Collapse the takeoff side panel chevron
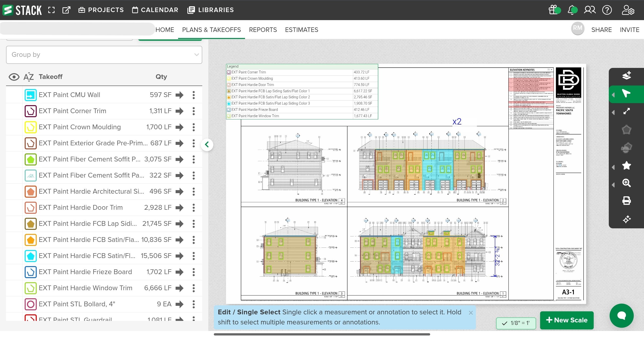Screen dimensions: 644x339 (x=207, y=145)
